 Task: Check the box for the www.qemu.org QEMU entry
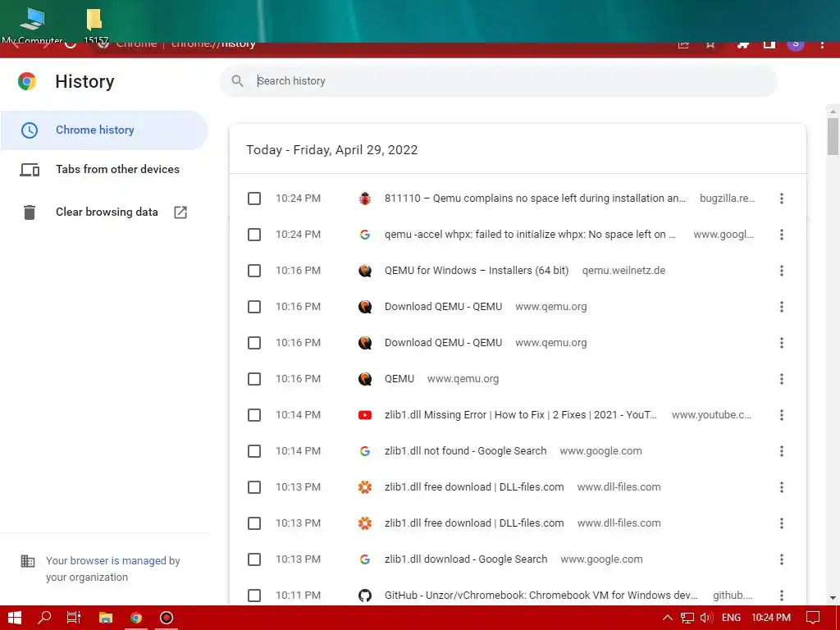(254, 379)
